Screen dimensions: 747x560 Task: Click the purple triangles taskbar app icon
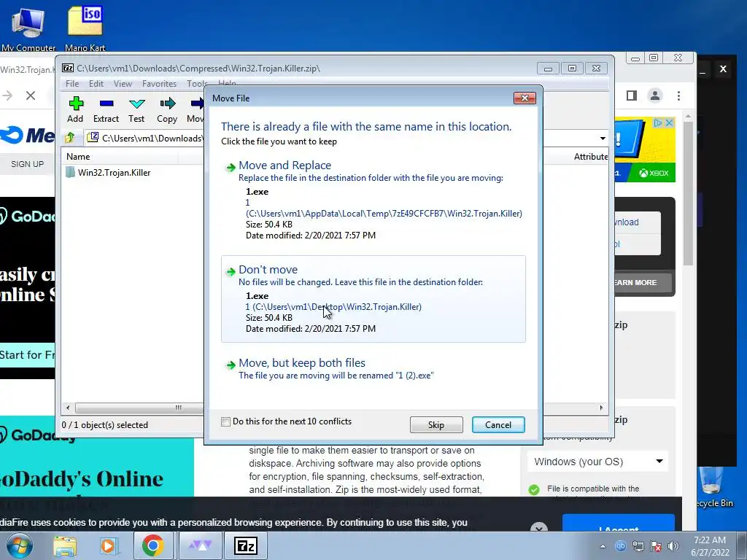click(x=201, y=545)
